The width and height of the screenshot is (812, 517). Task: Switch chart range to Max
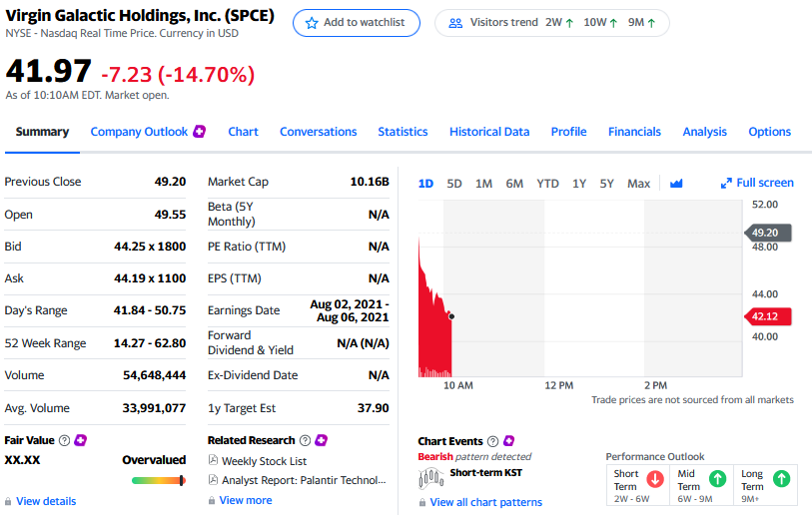638,184
